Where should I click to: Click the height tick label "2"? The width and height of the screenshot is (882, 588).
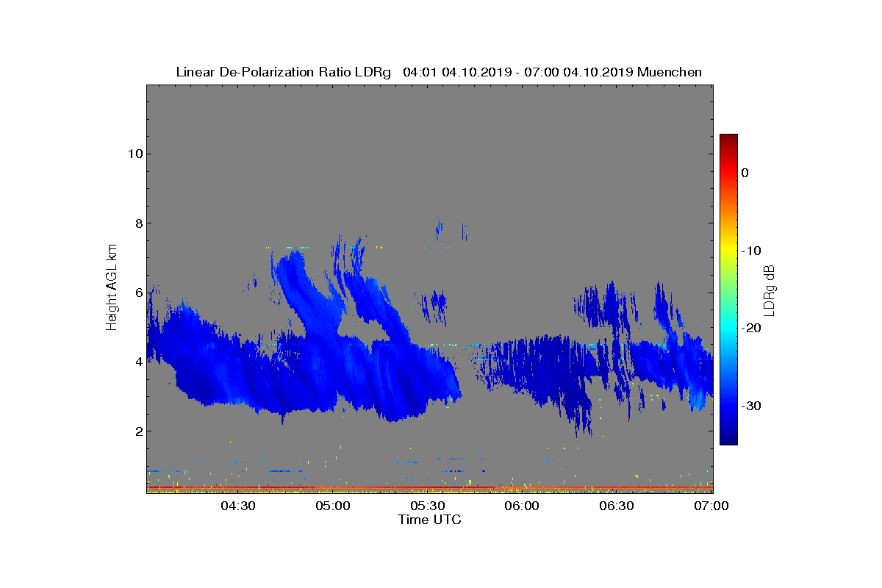pyautogui.click(x=138, y=431)
